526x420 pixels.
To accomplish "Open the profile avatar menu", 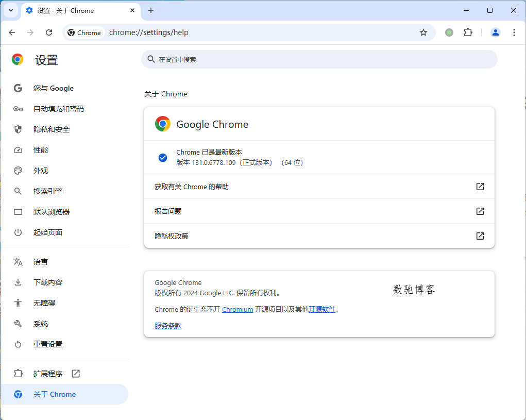I will [x=496, y=32].
